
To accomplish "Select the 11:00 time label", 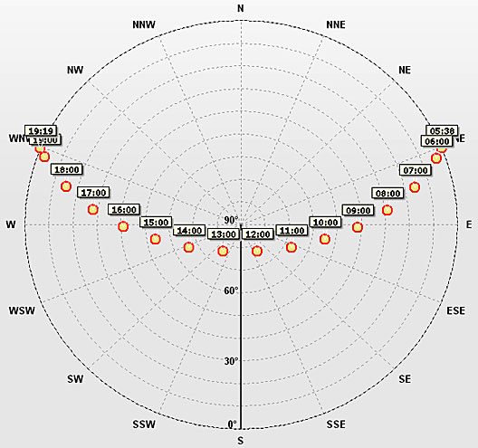I will pyautogui.click(x=292, y=231).
